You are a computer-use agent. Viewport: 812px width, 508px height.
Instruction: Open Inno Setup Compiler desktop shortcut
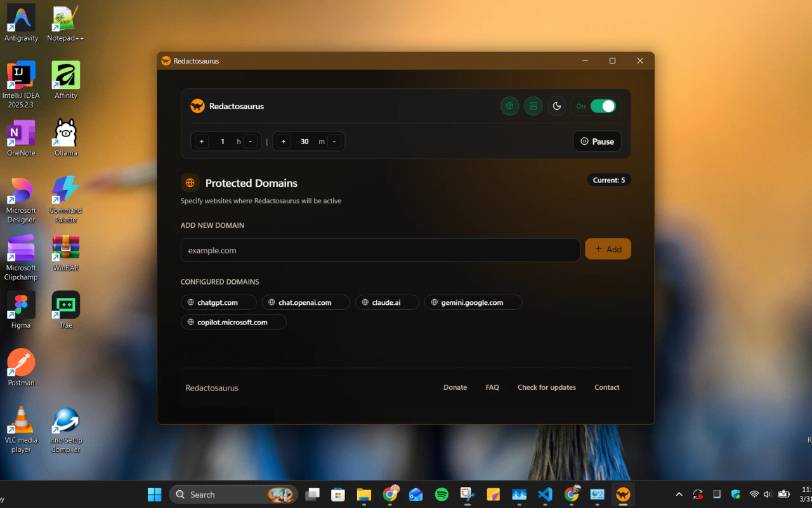tap(66, 430)
